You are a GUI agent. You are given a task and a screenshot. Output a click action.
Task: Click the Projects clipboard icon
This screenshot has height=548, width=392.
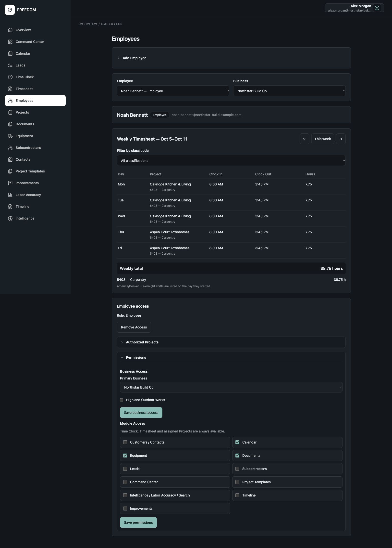coord(10,112)
